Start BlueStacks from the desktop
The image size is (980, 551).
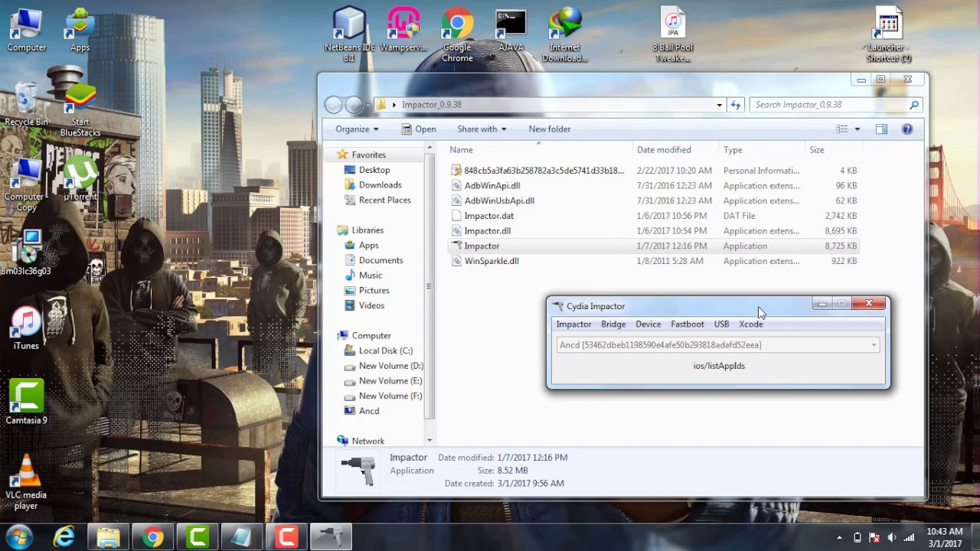pyautogui.click(x=80, y=109)
